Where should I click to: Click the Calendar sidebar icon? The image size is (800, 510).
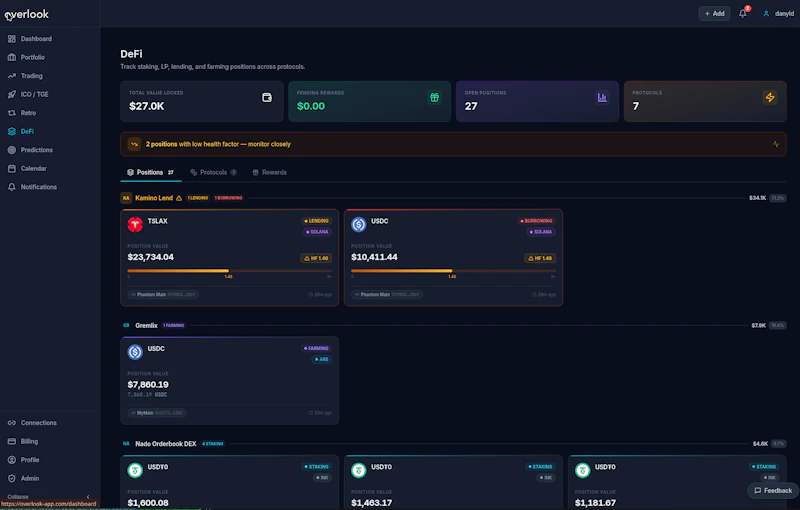(12, 168)
